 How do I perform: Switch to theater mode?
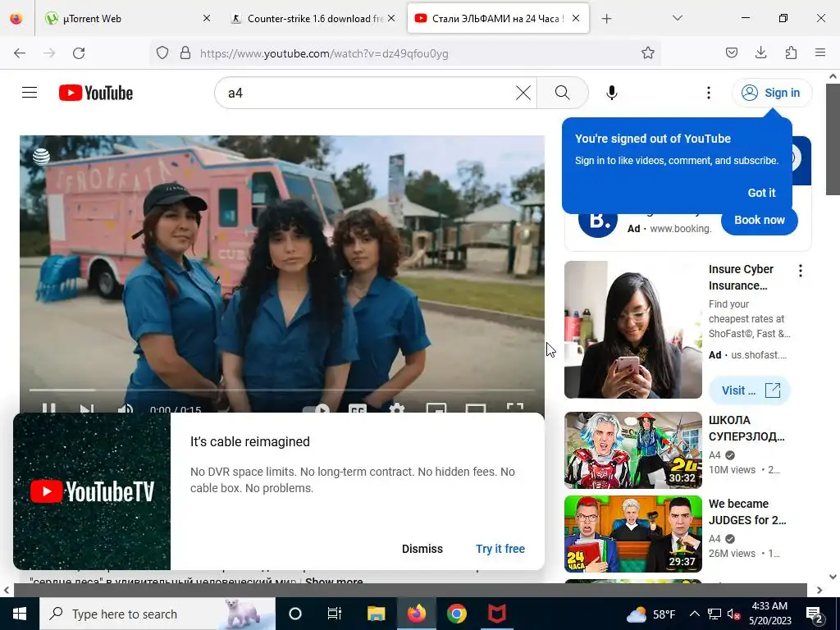tap(476, 409)
